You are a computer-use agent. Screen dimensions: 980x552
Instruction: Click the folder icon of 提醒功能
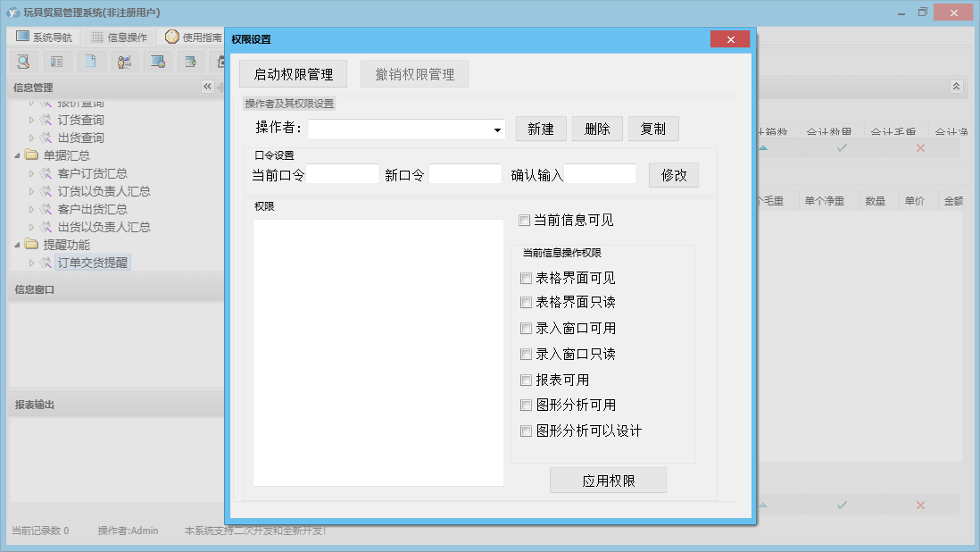pyautogui.click(x=31, y=245)
